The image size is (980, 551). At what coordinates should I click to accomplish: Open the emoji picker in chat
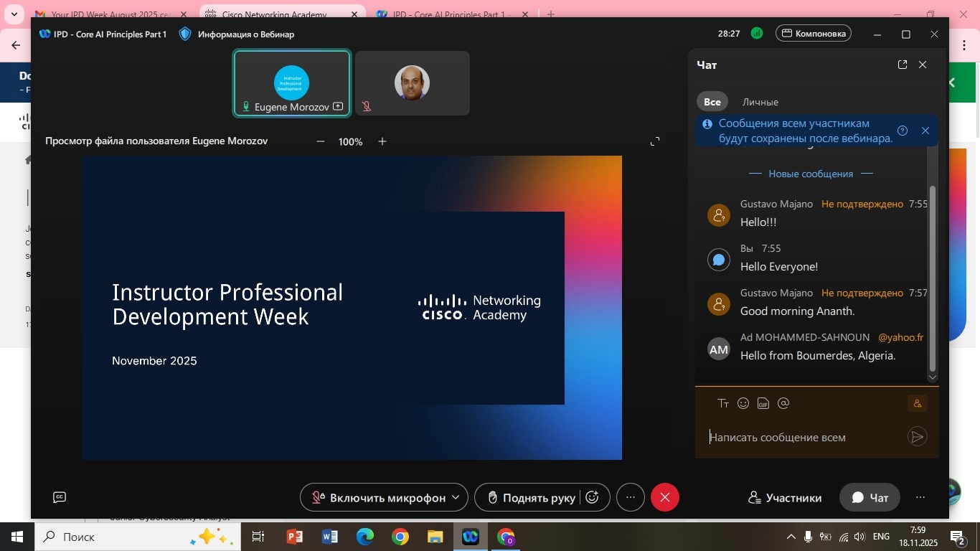(743, 403)
